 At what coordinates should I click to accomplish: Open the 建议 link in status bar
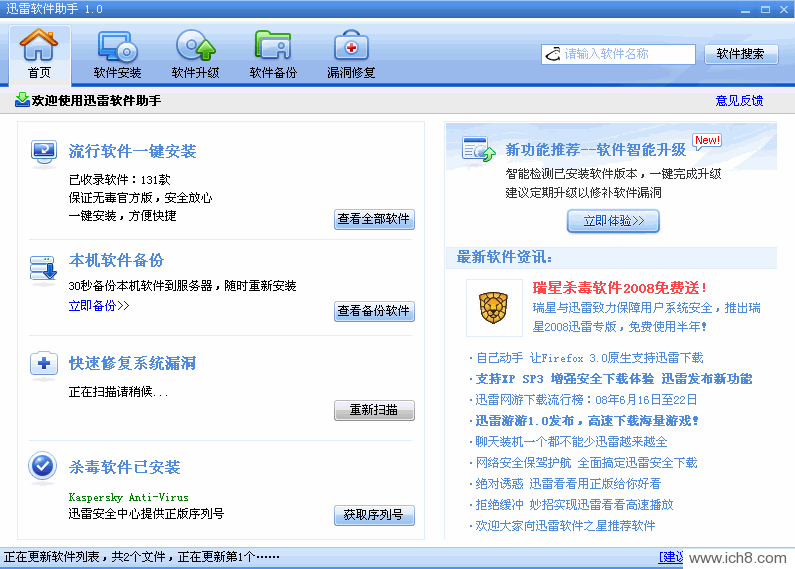click(671, 557)
